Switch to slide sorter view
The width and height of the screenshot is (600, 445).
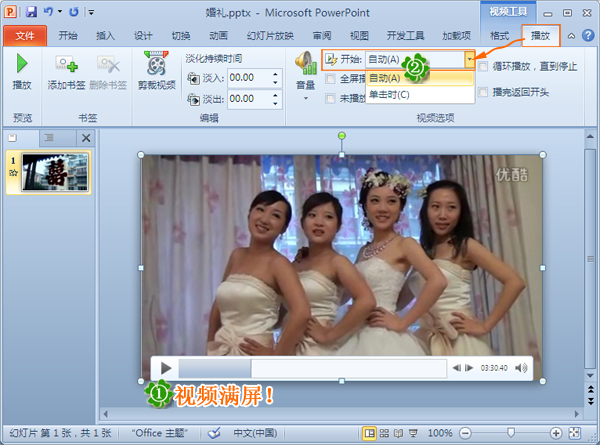click(x=384, y=433)
